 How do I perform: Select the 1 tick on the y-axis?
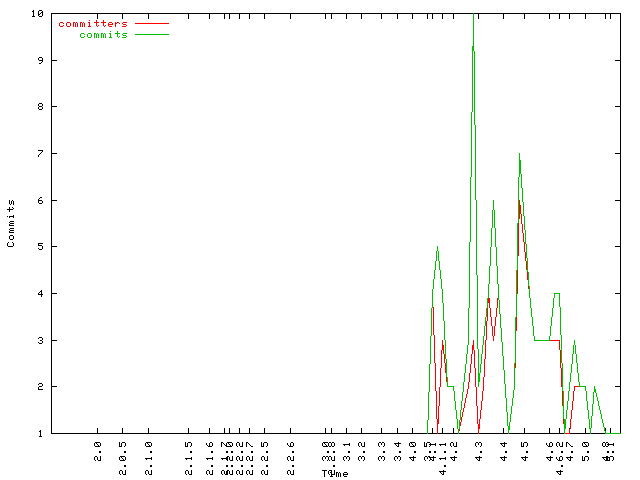38,433
